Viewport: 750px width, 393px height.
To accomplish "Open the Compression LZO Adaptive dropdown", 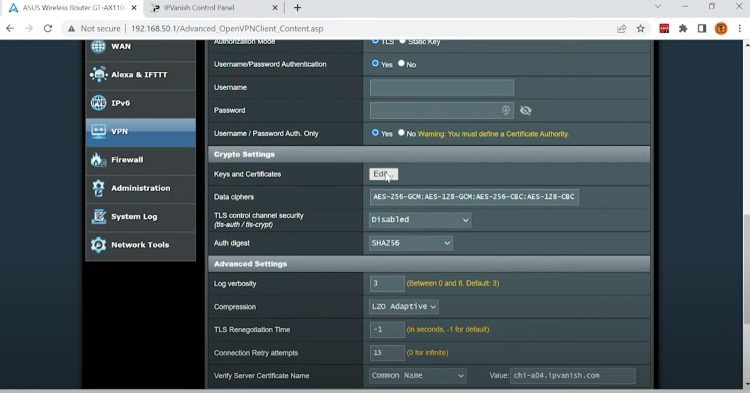I will pos(404,306).
